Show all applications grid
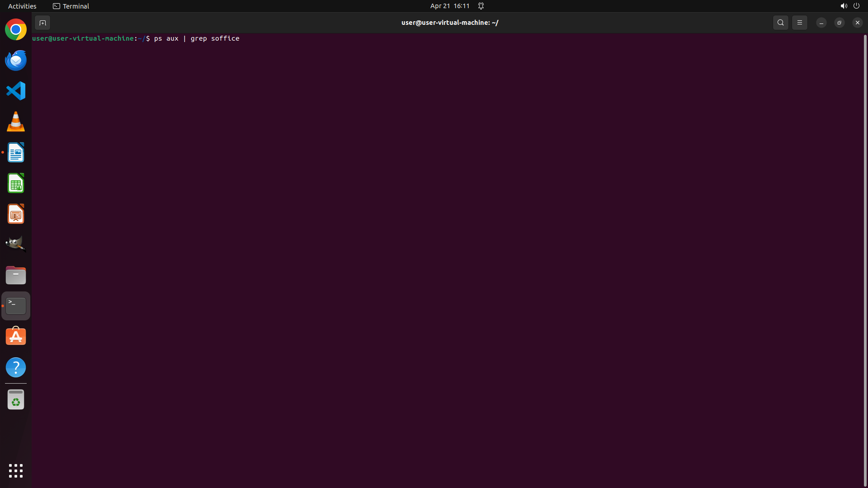 (x=16, y=471)
